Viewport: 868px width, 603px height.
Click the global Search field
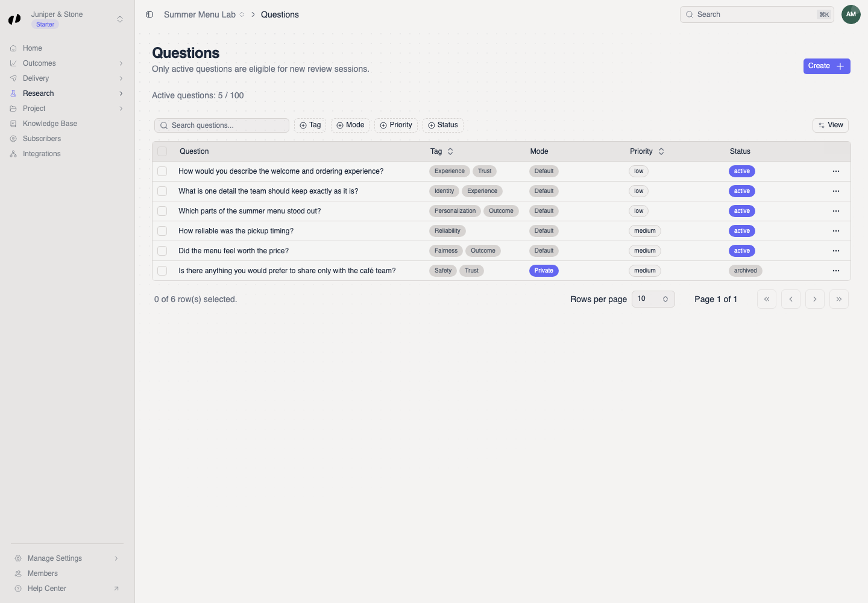pos(757,14)
